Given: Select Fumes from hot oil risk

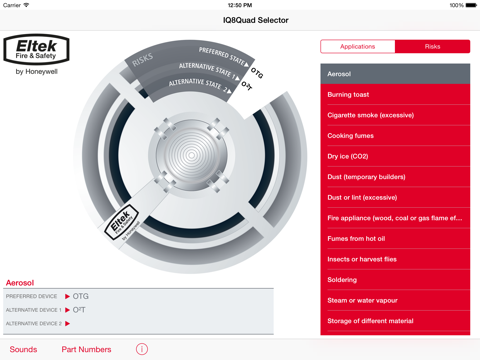Looking at the screenshot, I should click(395, 239).
